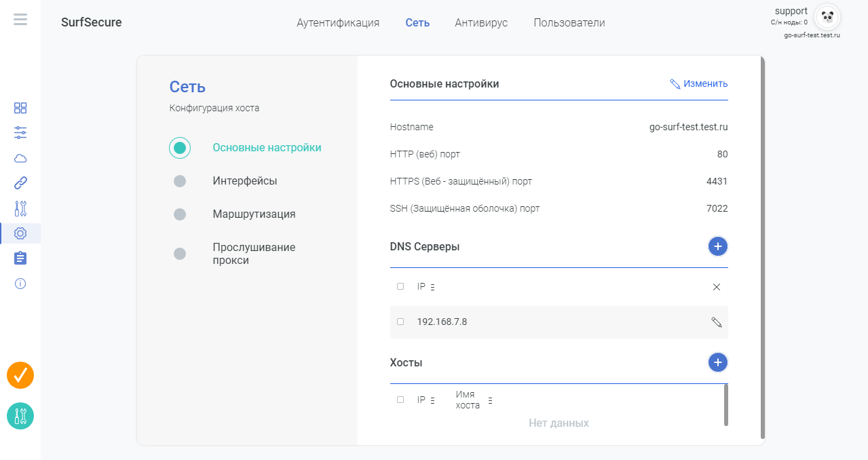Click the pencil edit icon for 192.168.7.8
The width and height of the screenshot is (868, 460).
[x=717, y=322]
